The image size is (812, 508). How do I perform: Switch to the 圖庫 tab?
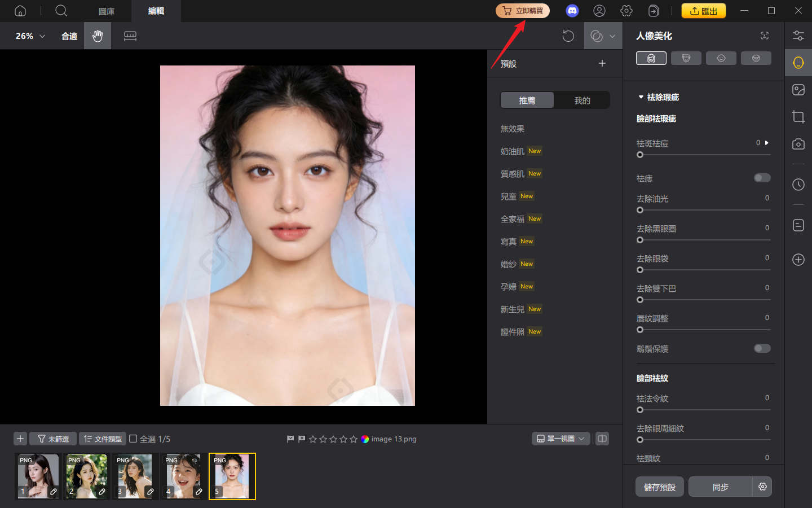point(107,11)
